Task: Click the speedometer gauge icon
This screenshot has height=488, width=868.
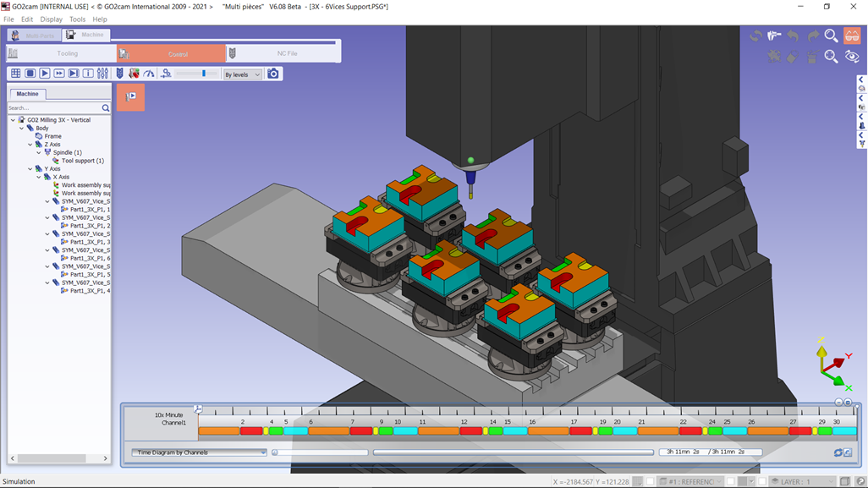Action: [149, 74]
